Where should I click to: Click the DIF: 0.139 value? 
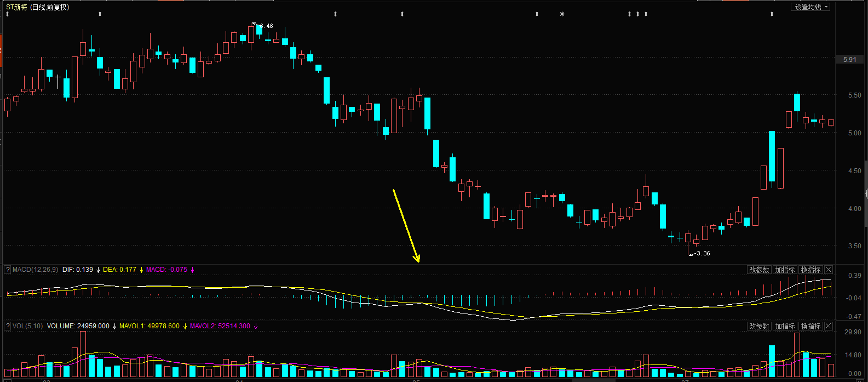click(x=78, y=270)
